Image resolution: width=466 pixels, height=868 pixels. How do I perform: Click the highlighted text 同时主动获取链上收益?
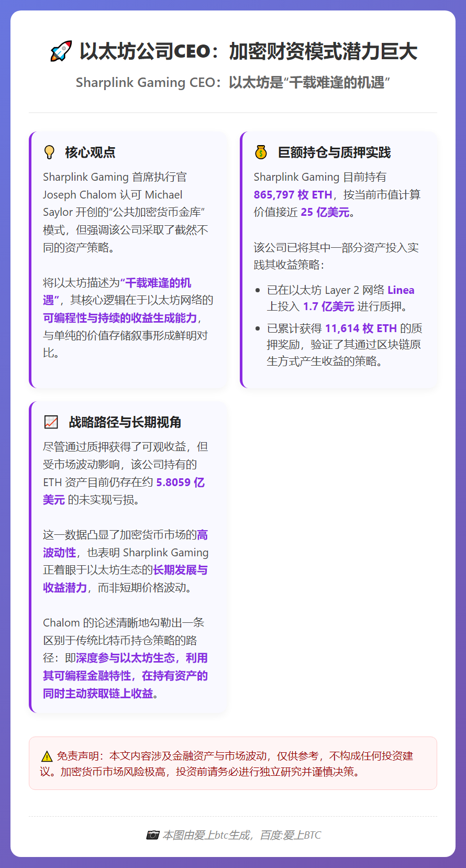click(98, 694)
